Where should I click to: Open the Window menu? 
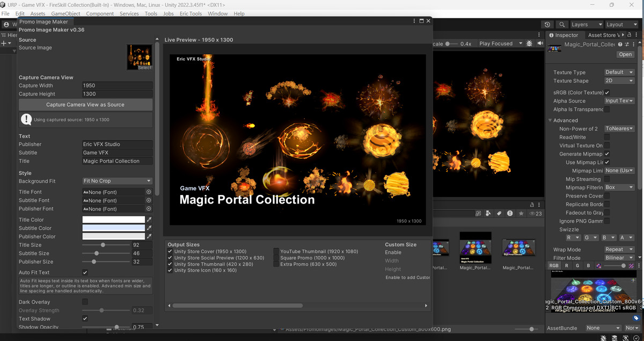tap(217, 13)
